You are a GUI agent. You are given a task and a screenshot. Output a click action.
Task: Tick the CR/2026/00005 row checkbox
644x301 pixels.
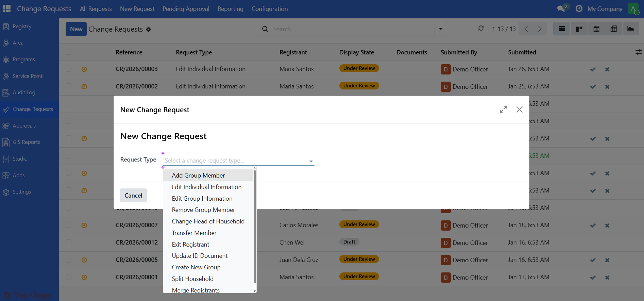pyautogui.click(x=69, y=260)
